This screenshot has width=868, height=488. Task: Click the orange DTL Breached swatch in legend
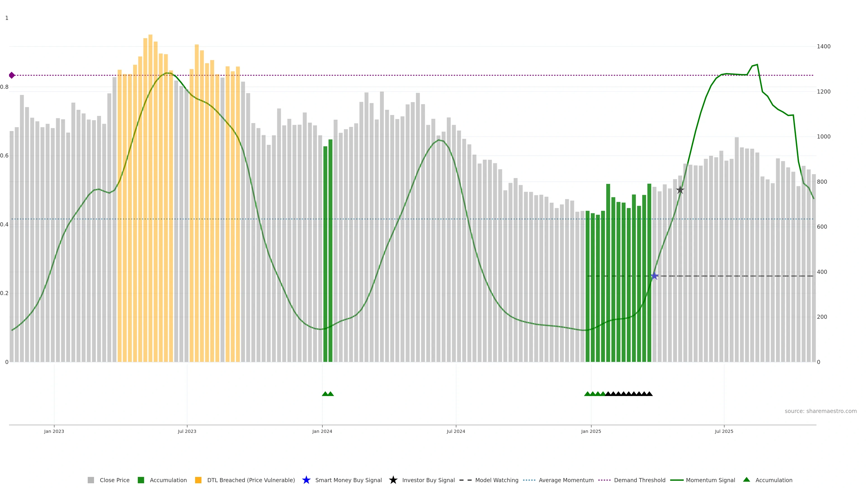[x=198, y=480]
